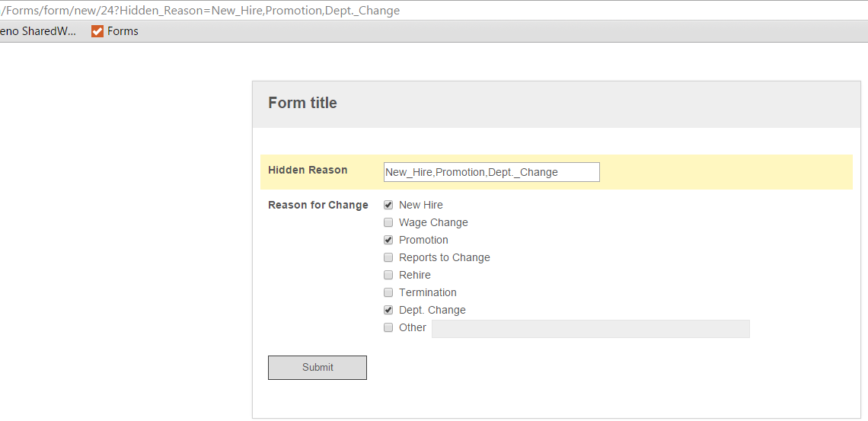Click the Form title heading
The image size is (868, 421).
pyautogui.click(x=302, y=103)
